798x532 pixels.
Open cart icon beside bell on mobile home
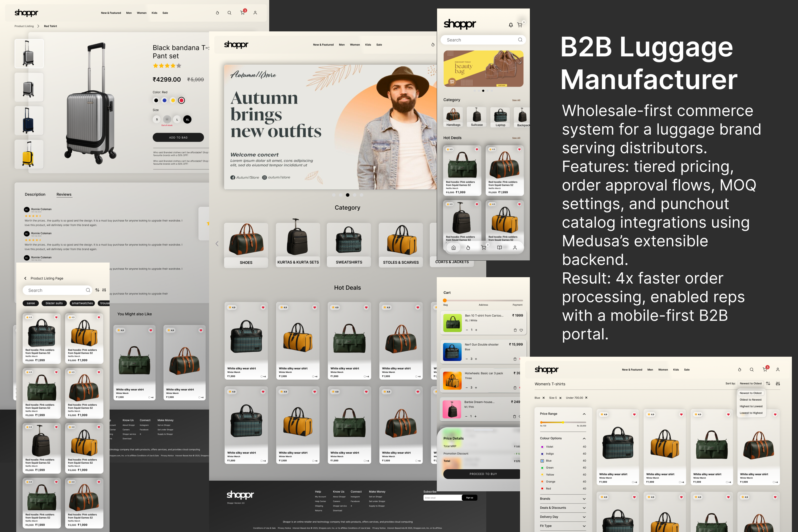(519, 25)
